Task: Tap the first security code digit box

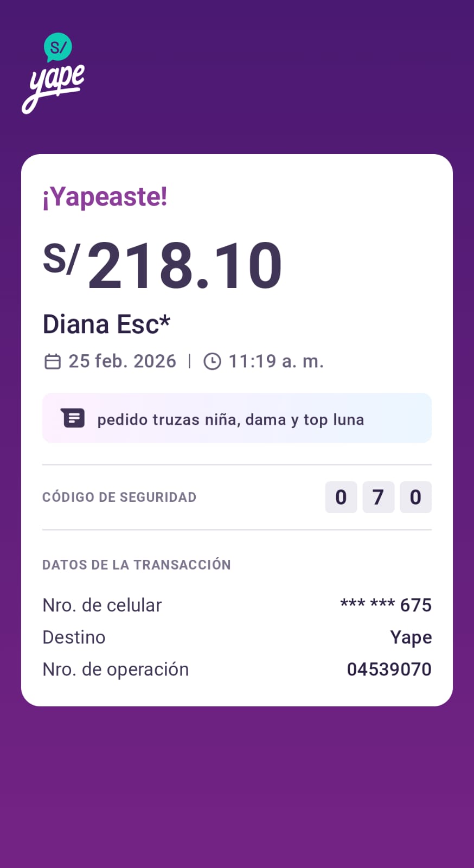Action: [x=341, y=497]
